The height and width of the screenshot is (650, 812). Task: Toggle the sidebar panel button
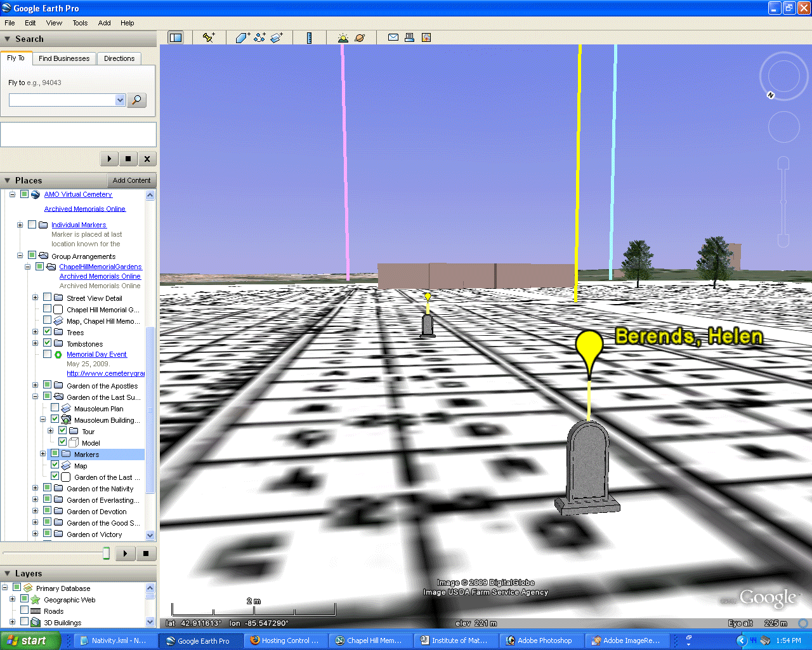click(x=175, y=38)
